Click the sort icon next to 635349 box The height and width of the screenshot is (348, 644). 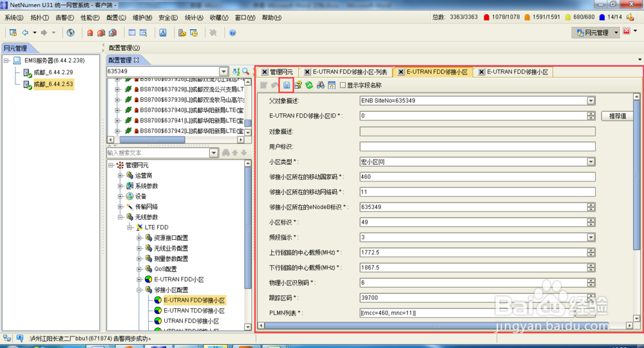[236, 71]
